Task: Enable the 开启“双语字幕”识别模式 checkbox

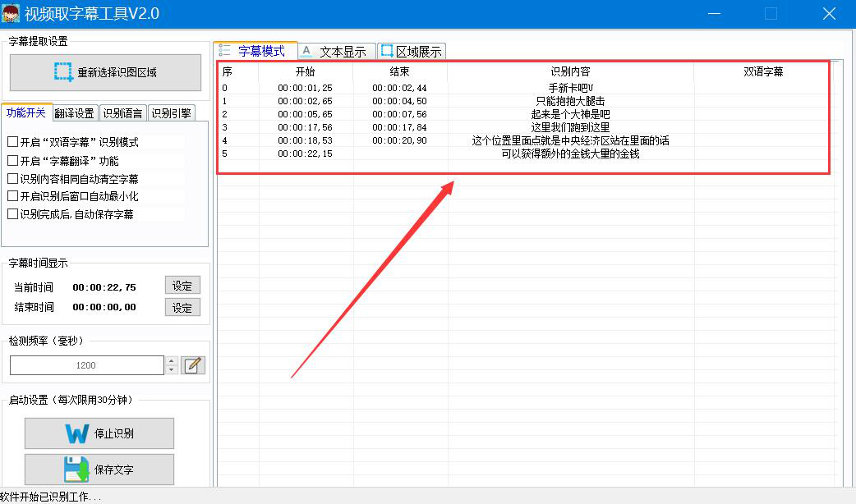Action: [x=12, y=142]
